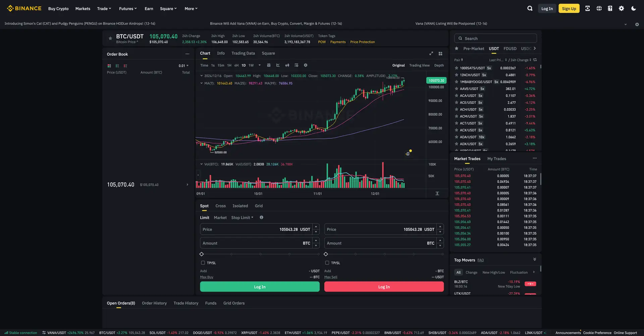Switch market list to FDUSD
The image size is (644, 336).
[x=510, y=49]
